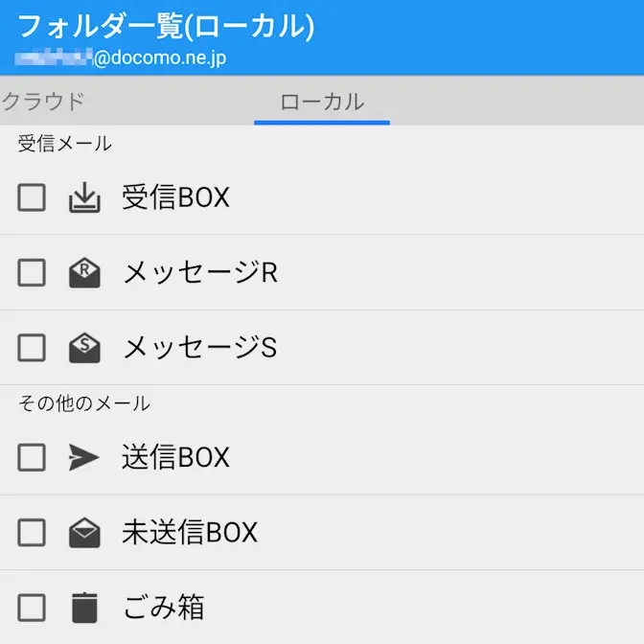
Task: Tick the メッセージR checkbox
Action: [32, 273]
